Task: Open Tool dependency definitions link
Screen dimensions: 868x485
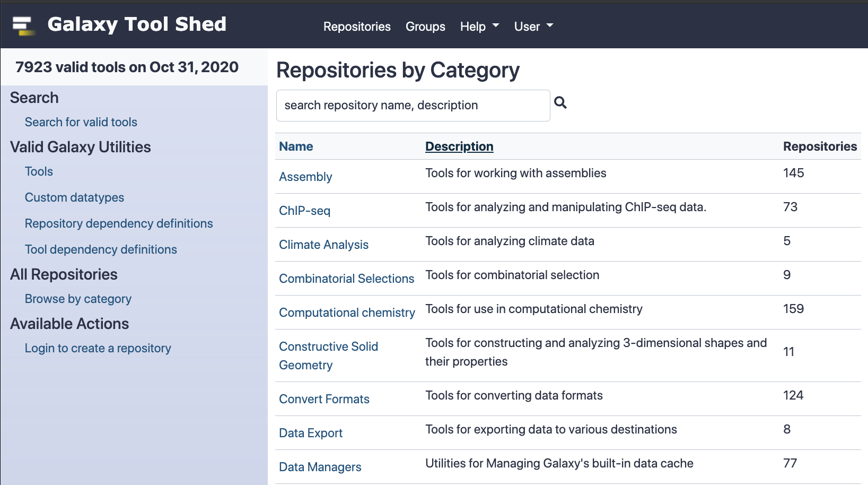Action: tap(101, 249)
